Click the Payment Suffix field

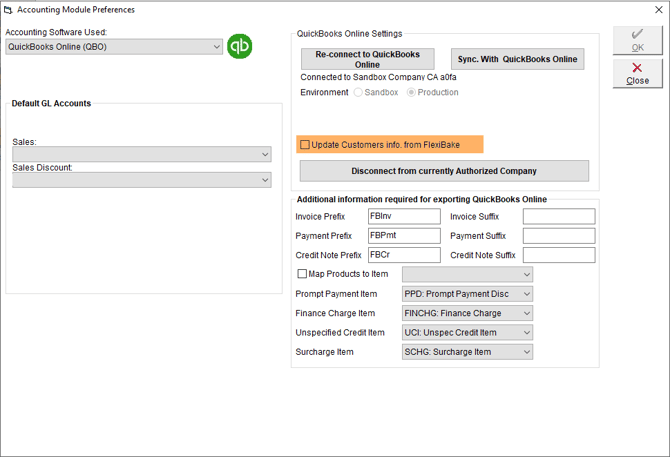tap(559, 235)
